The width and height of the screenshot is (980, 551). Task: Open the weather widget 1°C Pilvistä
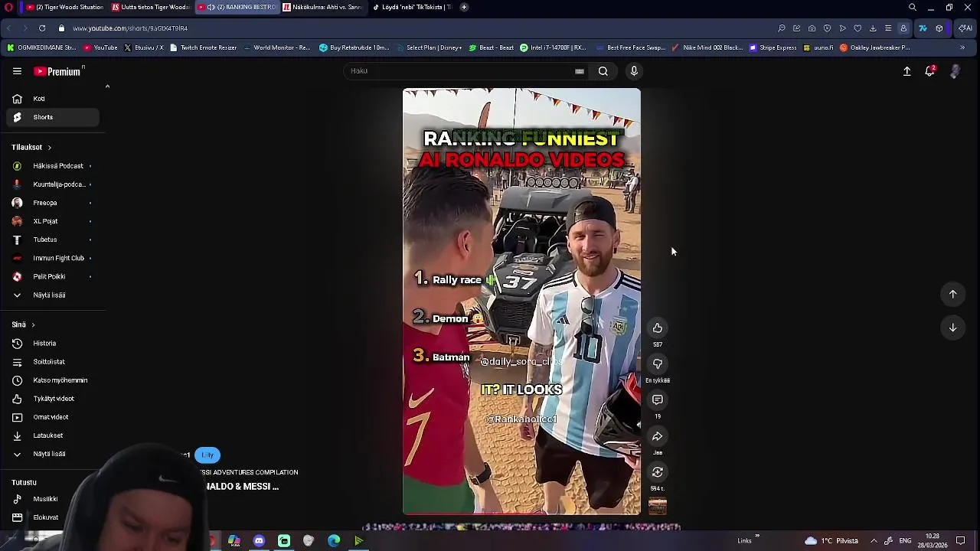[831, 541]
